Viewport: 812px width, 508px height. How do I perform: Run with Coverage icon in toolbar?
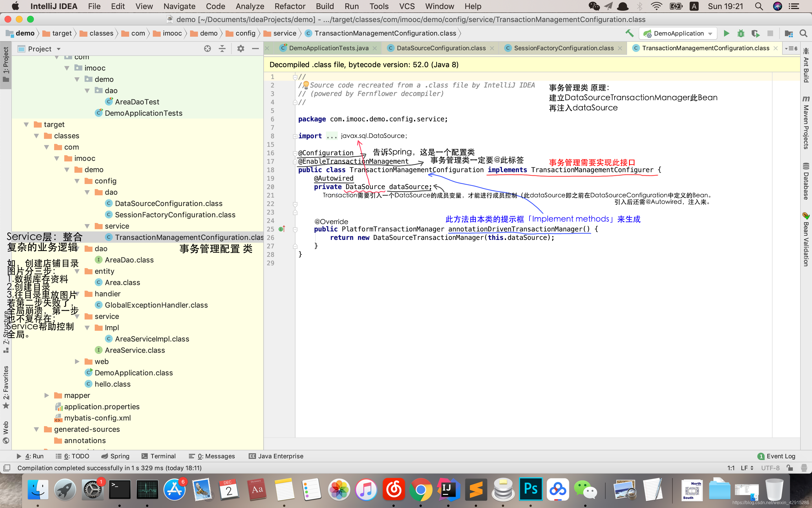[755, 33]
